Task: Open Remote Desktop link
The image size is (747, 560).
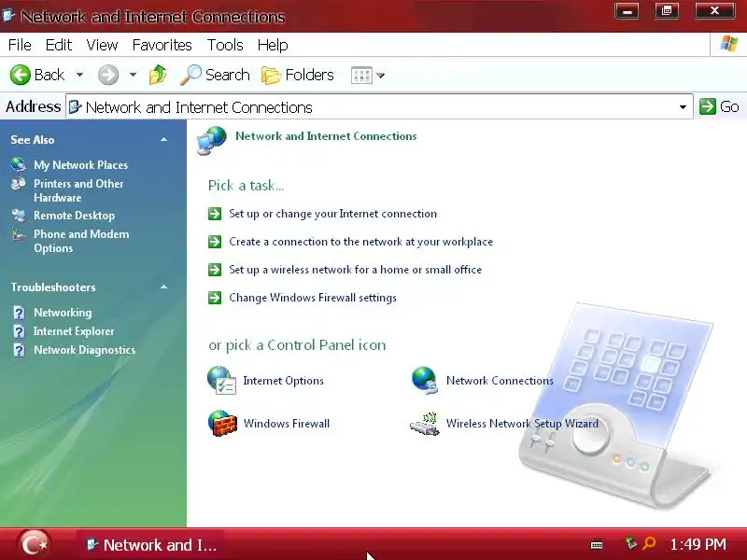Action: coord(74,216)
